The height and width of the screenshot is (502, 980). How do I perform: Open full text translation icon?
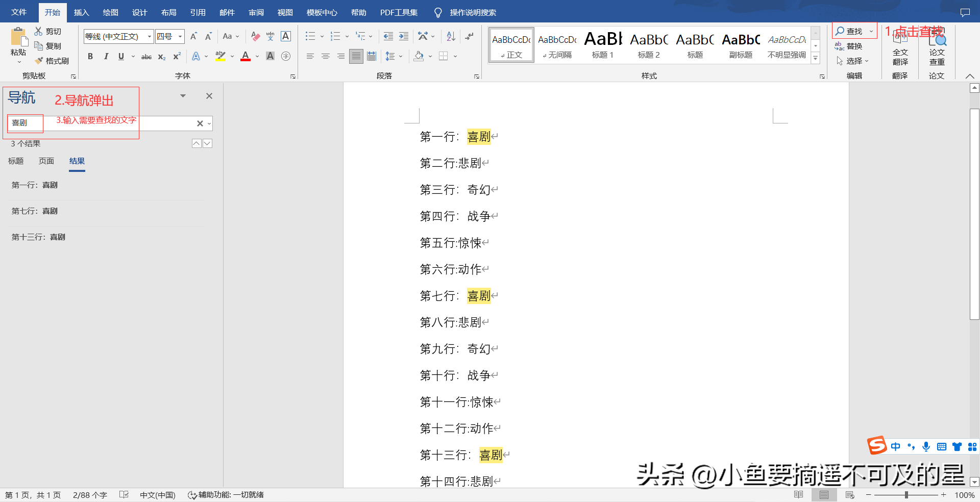coord(900,47)
